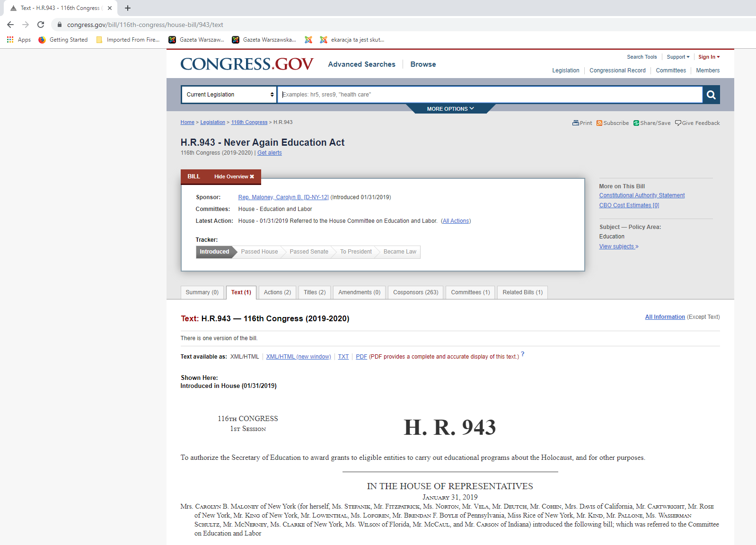Viewport: 756px width, 545px height.
Task: Click the Rep. Maloney sponsor link
Action: click(283, 197)
